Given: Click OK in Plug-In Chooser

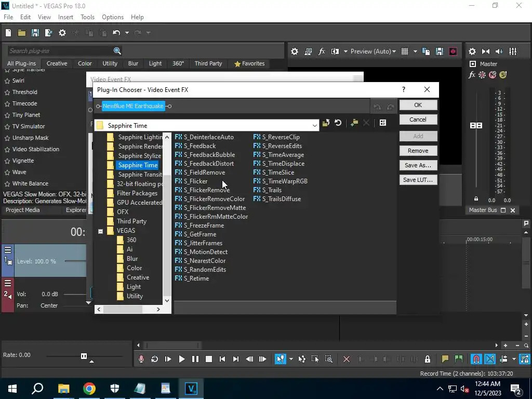Looking at the screenshot, I should (418, 105).
